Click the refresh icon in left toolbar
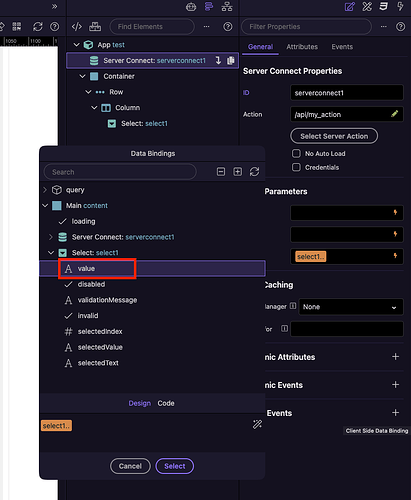Screen dimensions: 411x500 38,27
